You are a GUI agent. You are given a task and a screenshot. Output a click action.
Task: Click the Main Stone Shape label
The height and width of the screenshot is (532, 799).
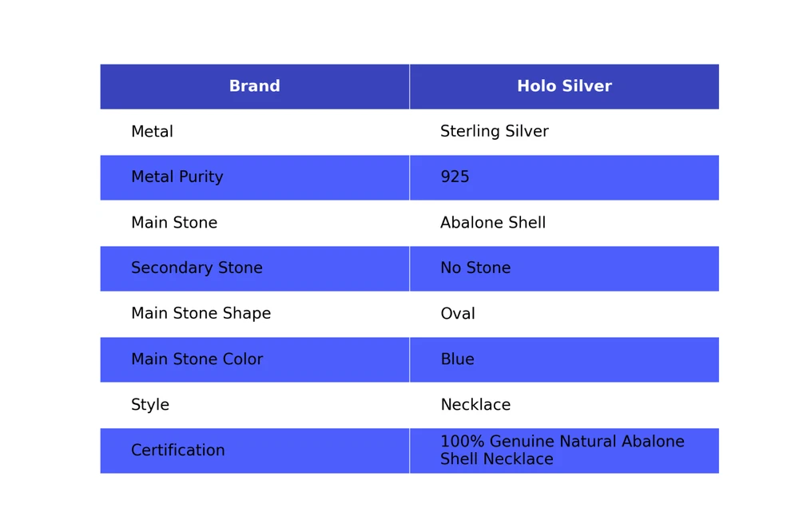(x=201, y=314)
